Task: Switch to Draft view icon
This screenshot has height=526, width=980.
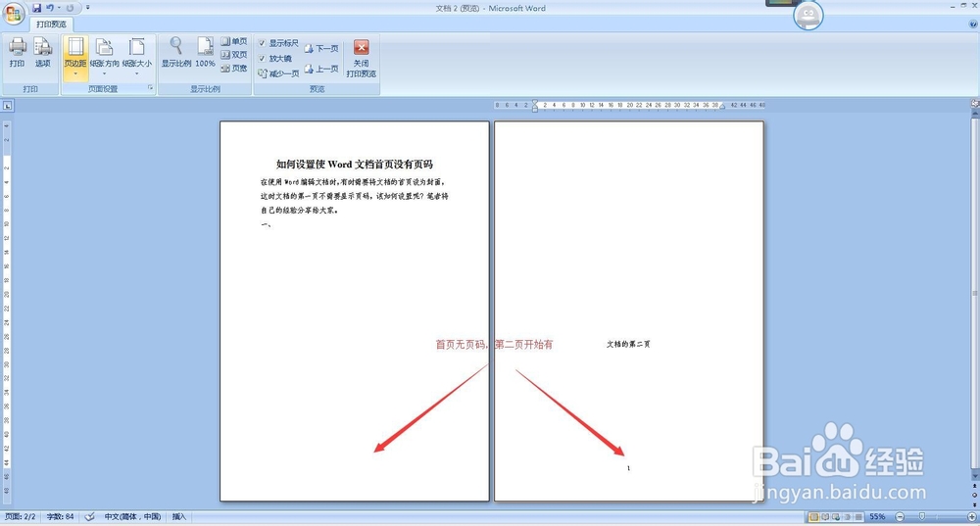Action: [x=858, y=516]
